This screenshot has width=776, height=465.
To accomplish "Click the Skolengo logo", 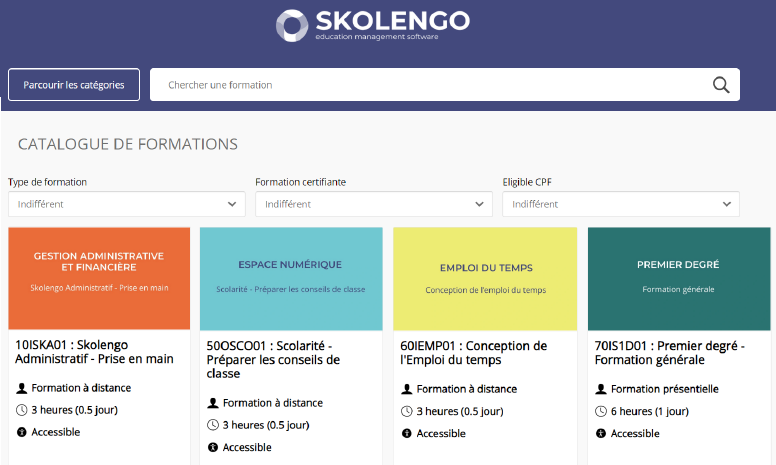I will pyautogui.click(x=372, y=24).
